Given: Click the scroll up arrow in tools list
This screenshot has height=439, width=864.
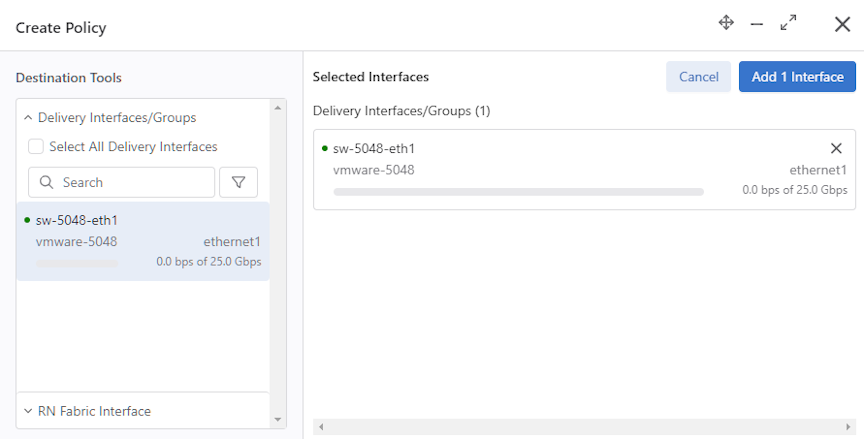Looking at the screenshot, I should 278,108.
